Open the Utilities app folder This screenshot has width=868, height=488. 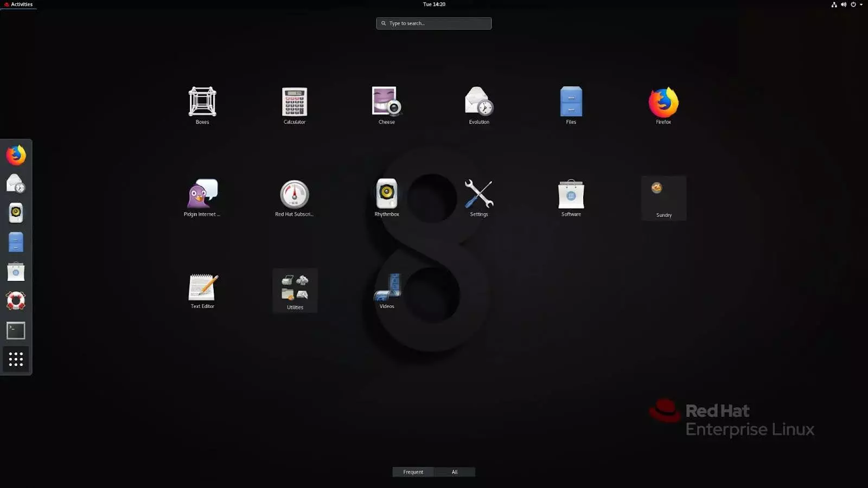295,290
